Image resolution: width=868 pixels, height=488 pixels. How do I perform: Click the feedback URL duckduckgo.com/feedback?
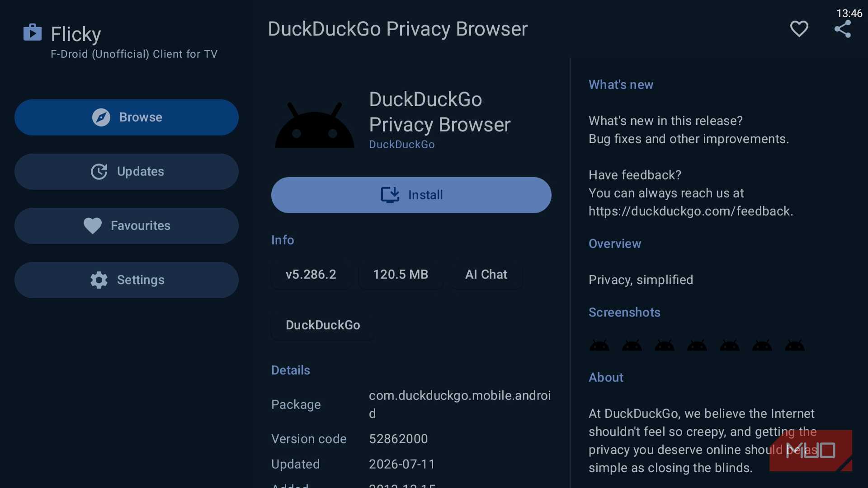pyautogui.click(x=690, y=211)
